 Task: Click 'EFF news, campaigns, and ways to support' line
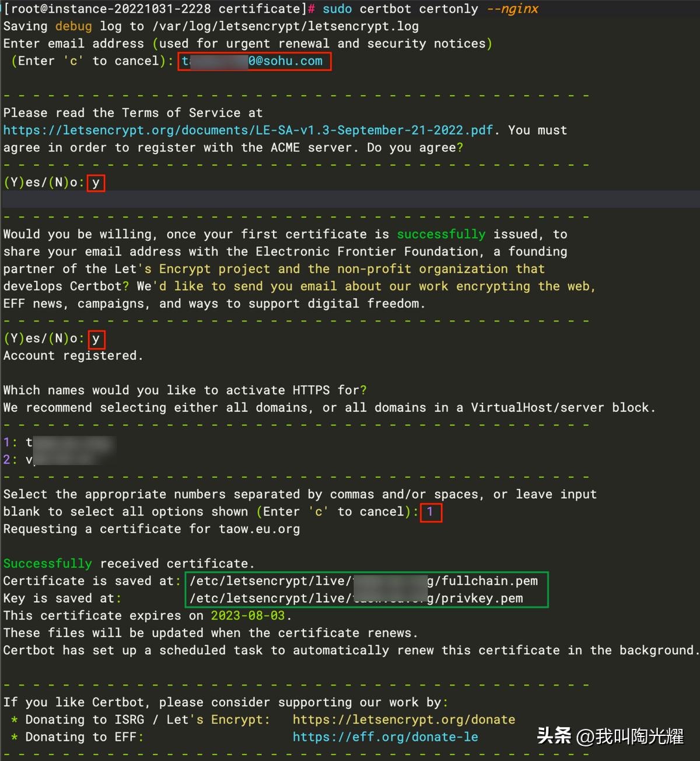tap(215, 303)
